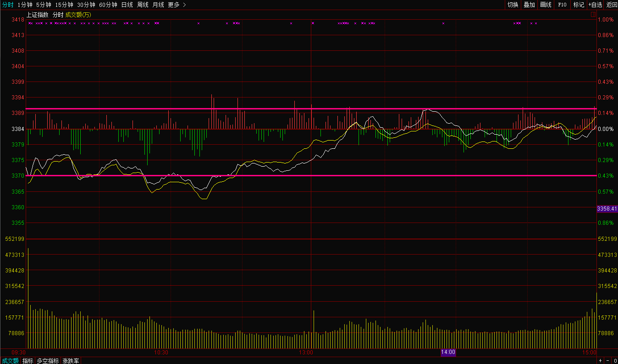Open the 画线 drawing tools
The image size is (618, 364).
coord(546,5)
